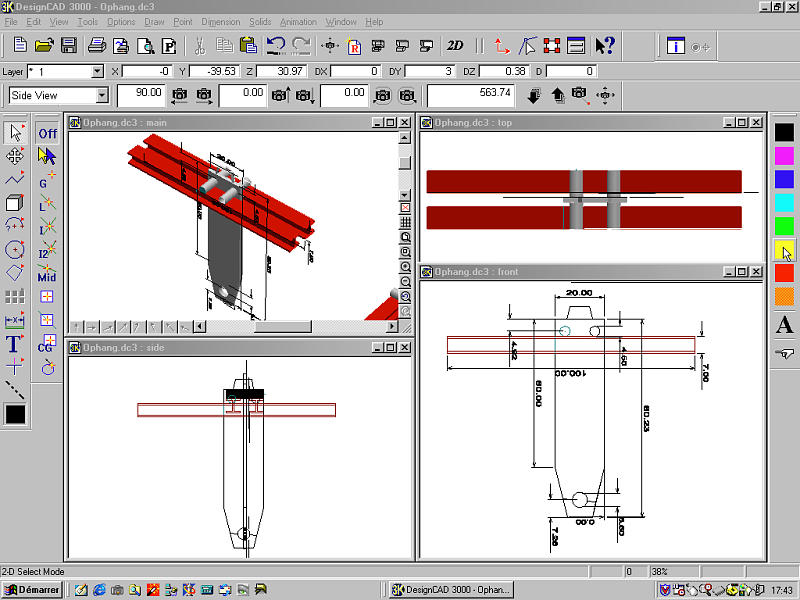Select the circle drawing tool
Image resolution: width=800 pixels, height=600 pixels.
[x=15, y=250]
